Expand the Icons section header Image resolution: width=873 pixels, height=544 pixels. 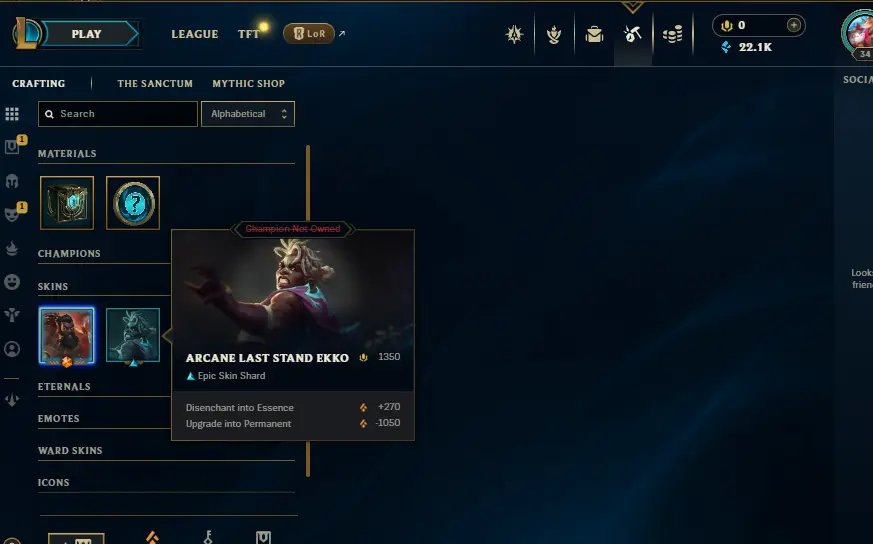click(53, 483)
